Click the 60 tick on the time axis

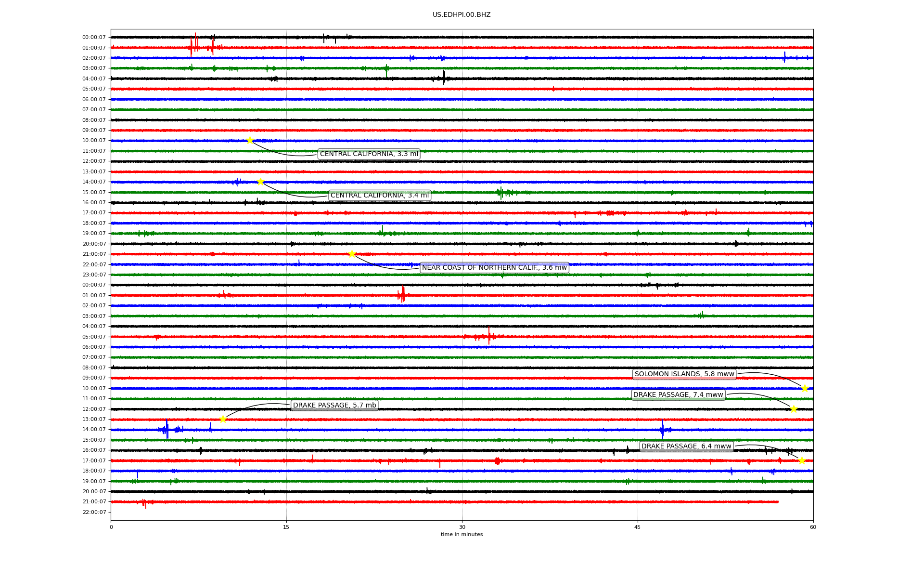coord(813,527)
